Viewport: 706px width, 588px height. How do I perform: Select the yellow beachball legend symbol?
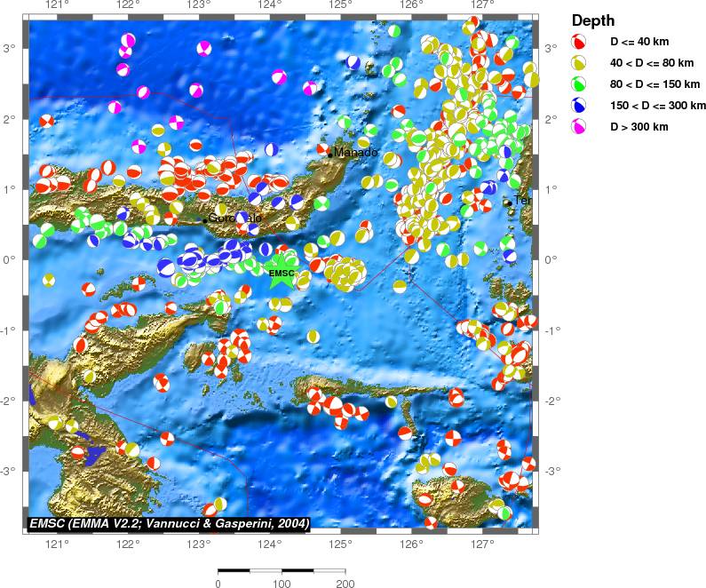pos(579,63)
